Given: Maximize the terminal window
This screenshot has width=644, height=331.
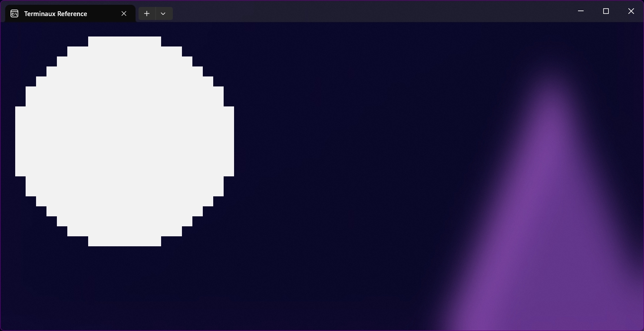Looking at the screenshot, I should (x=606, y=11).
